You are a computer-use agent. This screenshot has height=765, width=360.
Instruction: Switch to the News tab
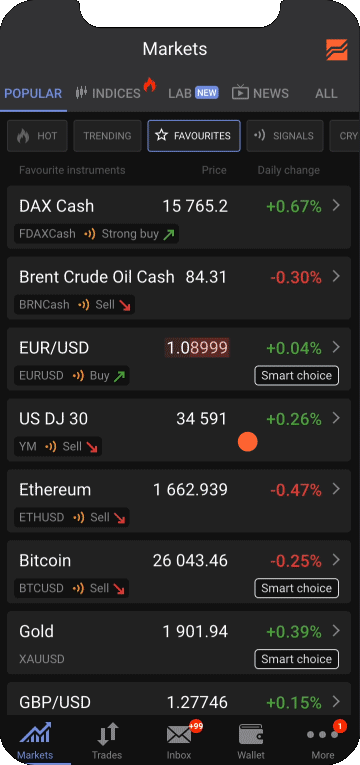coord(260,93)
